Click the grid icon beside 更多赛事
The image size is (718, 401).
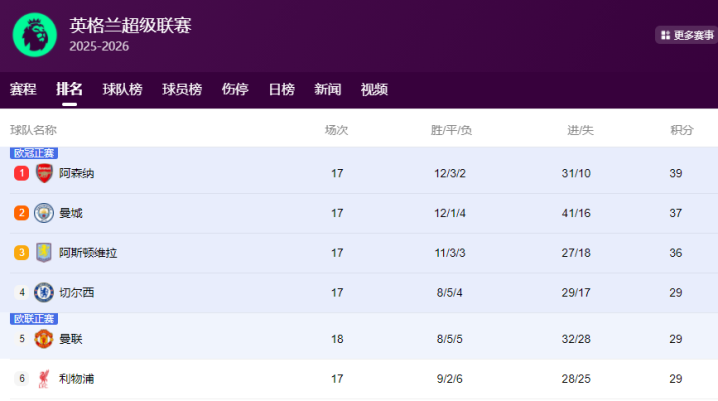(665, 35)
